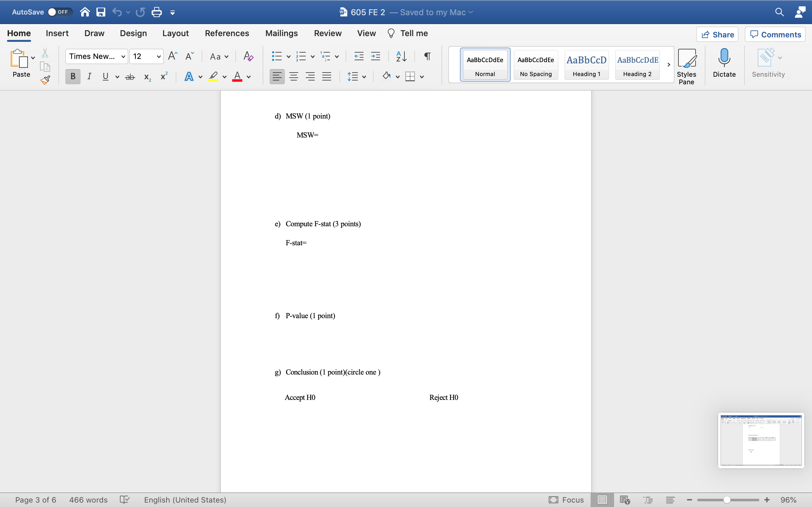Viewport: 812px width, 507px height.
Task: Open the Comments panel
Action: [x=775, y=34]
